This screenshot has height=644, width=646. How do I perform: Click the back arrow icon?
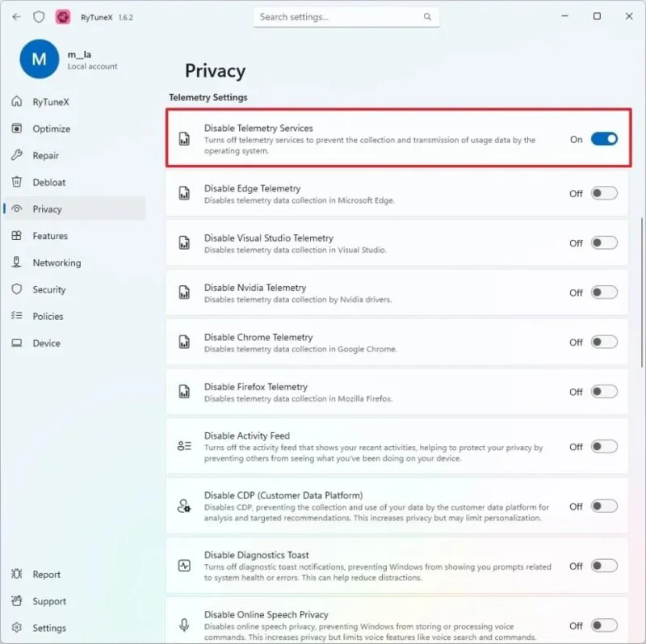[x=16, y=17]
